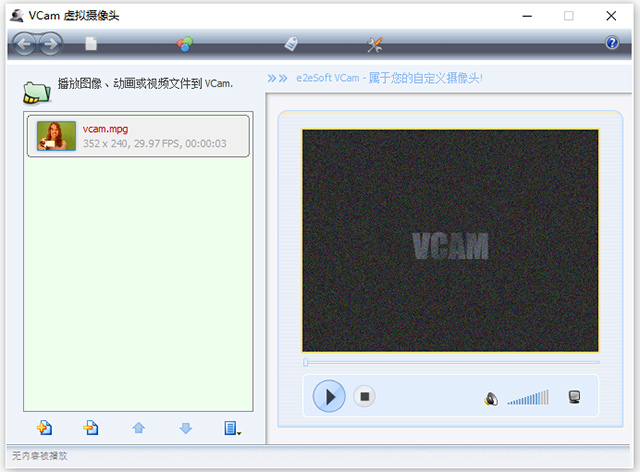Click the 352 x 240, 29.97 FPS details text
This screenshot has width=640, height=472.
click(x=154, y=143)
